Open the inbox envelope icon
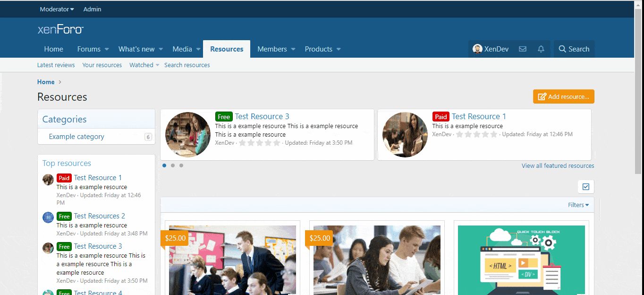The image size is (644, 295). [523, 49]
